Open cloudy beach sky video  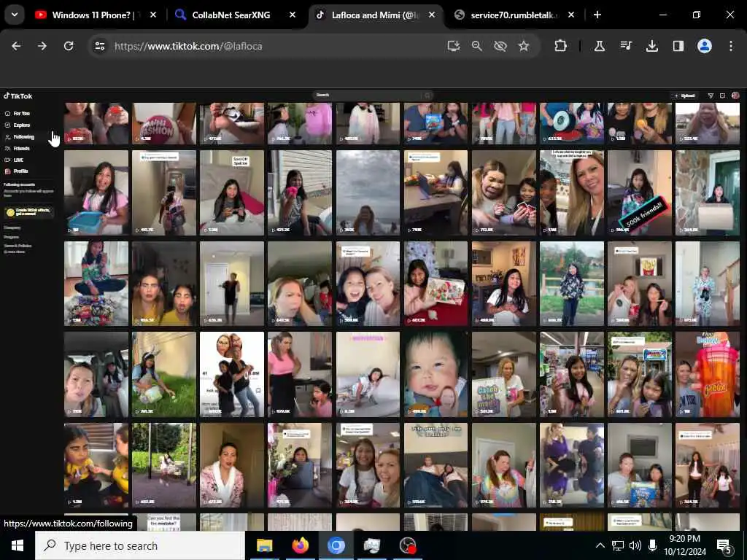click(368, 192)
